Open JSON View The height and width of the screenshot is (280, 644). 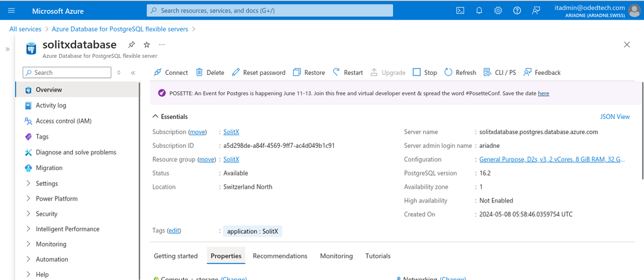[x=615, y=117]
